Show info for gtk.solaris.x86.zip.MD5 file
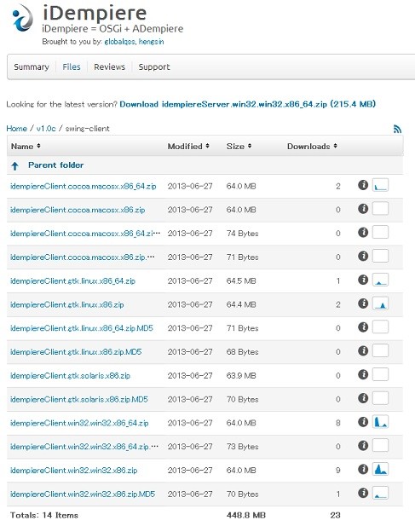This screenshot has width=415, height=532. coord(363,398)
